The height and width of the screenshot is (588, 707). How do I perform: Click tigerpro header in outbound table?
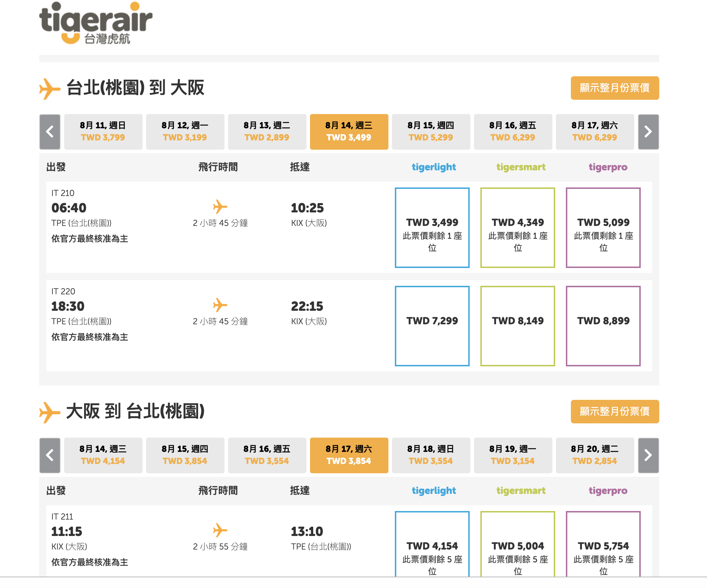tap(608, 167)
